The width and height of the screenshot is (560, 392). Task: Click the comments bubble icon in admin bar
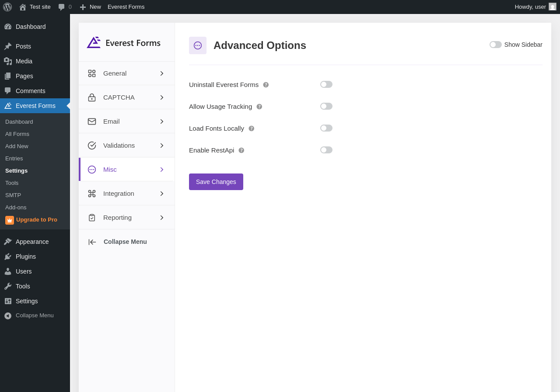[x=62, y=7]
